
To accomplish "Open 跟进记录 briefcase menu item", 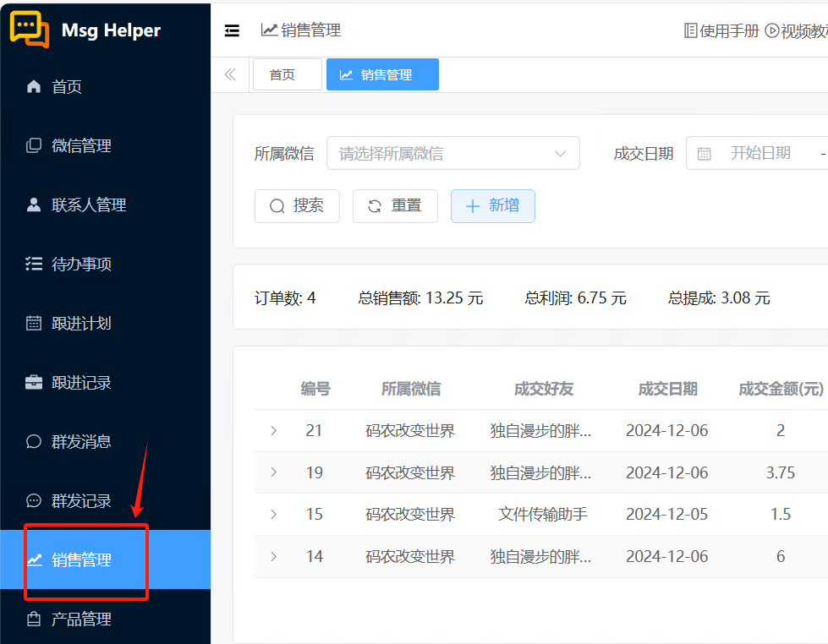I will [x=105, y=382].
